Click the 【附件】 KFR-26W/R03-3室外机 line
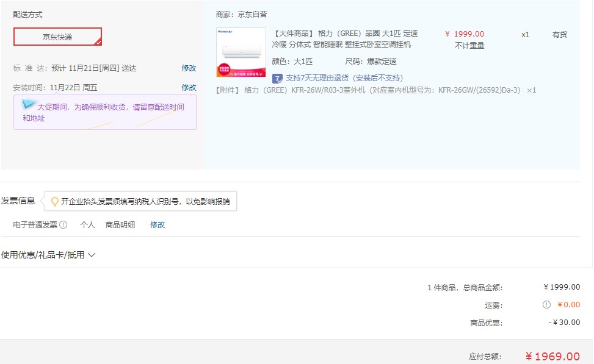 pyautogui.click(x=375, y=90)
